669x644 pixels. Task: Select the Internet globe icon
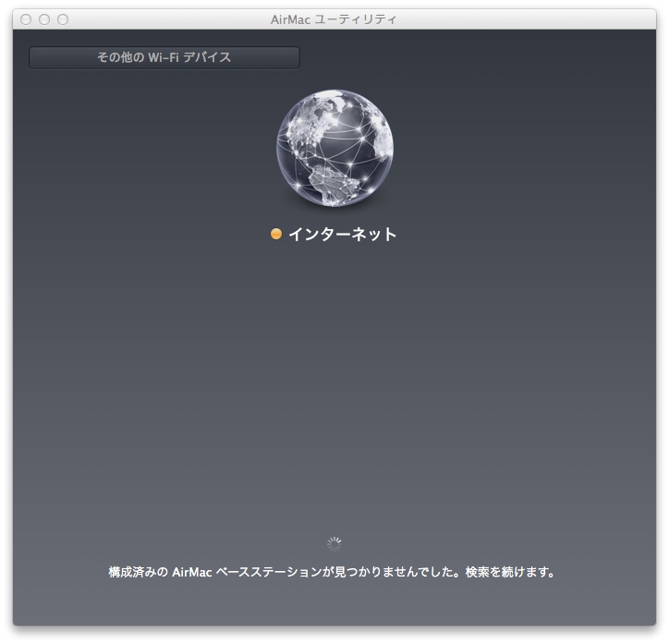click(334, 148)
